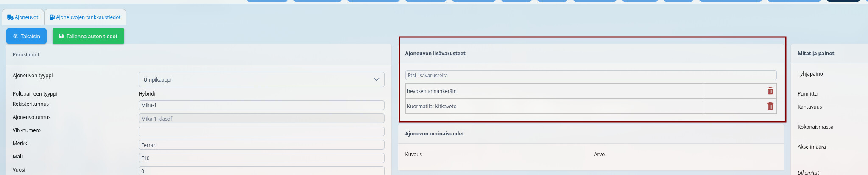Open the Ajoneuvojen tankkaustiedot tab
This screenshot has width=868, height=175.
85,17
